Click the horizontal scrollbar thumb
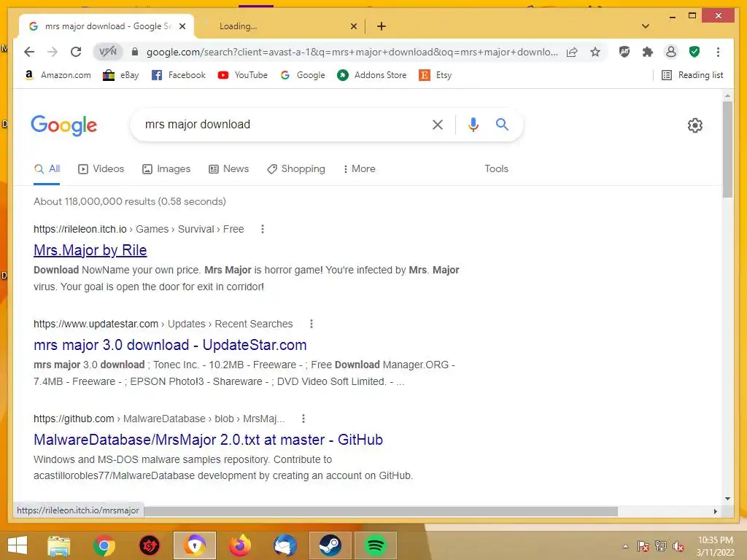 [x=380, y=511]
